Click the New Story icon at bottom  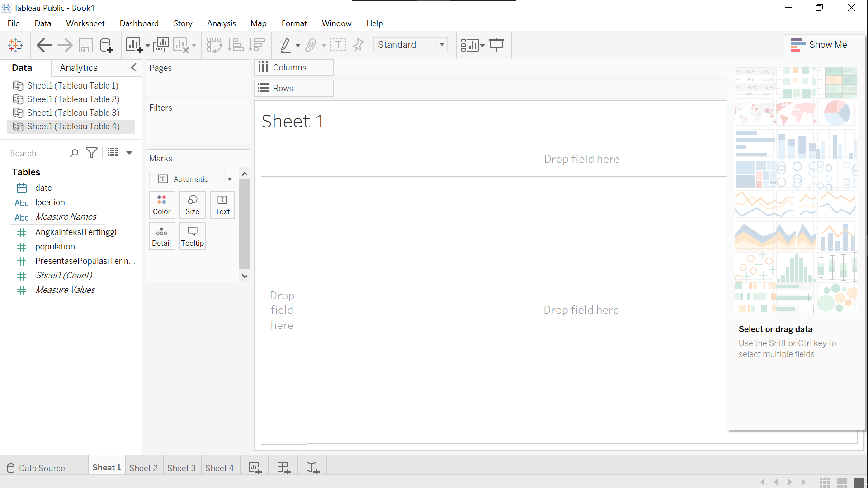(312, 468)
